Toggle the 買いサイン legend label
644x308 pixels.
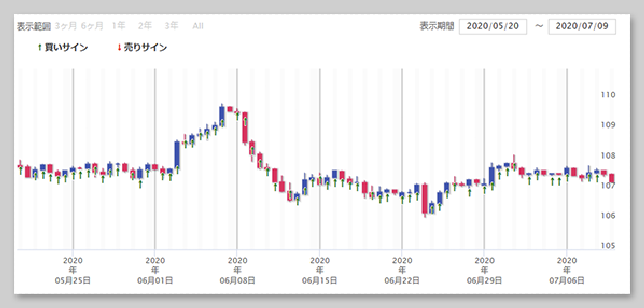pyautogui.click(x=66, y=47)
